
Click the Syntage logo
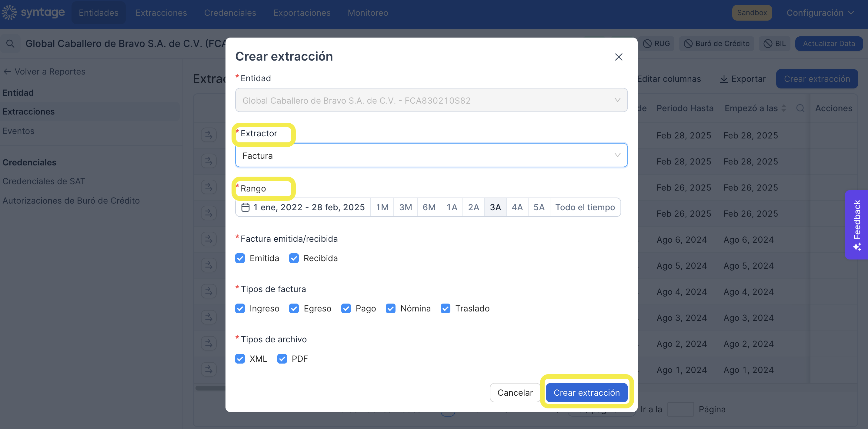(x=33, y=12)
